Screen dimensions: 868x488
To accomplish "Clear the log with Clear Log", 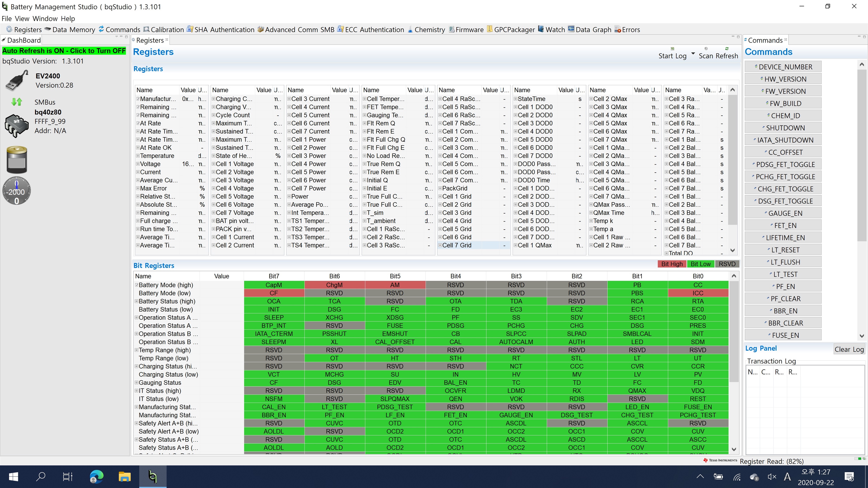I will (x=849, y=349).
